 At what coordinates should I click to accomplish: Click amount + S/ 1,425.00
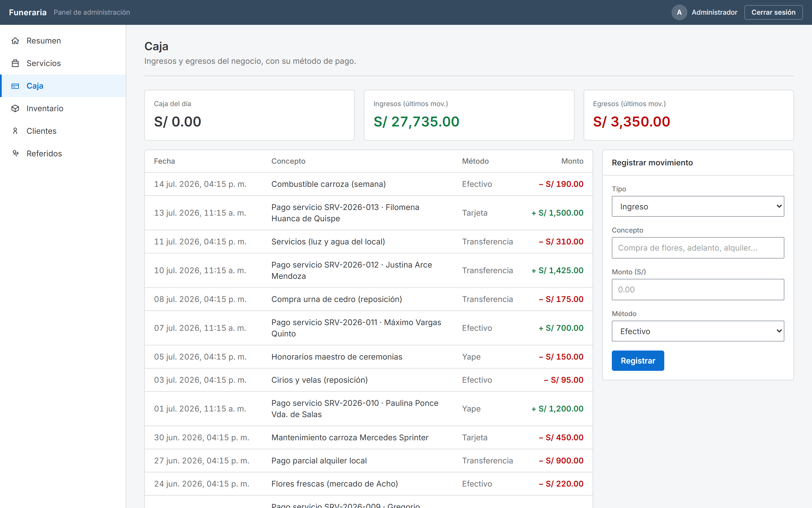tap(557, 270)
